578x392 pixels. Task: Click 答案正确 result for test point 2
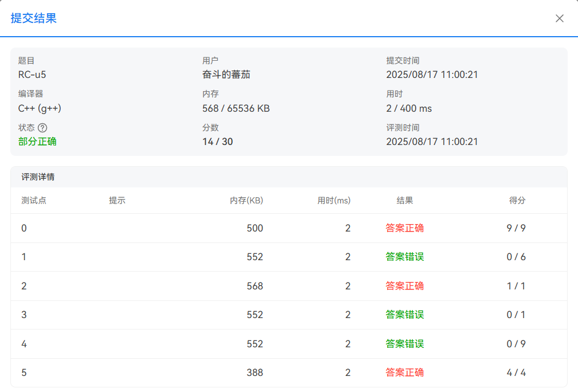tap(404, 286)
